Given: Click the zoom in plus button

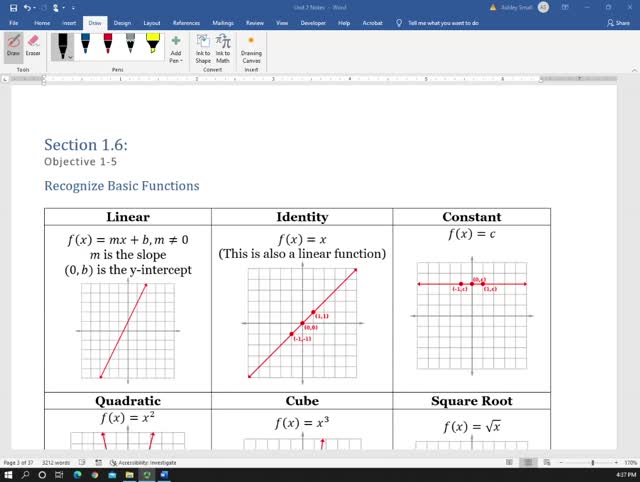Looking at the screenshot, I should [616, 462].
